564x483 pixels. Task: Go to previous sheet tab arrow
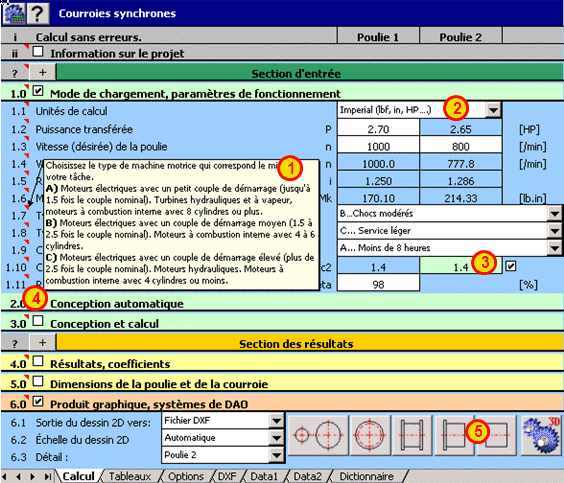[18, 477]
